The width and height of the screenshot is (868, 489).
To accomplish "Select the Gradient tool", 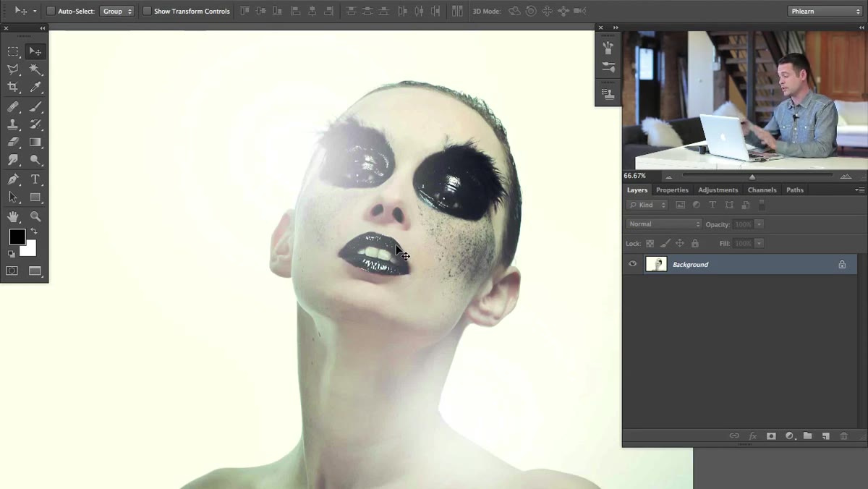I will coord(35,143).
